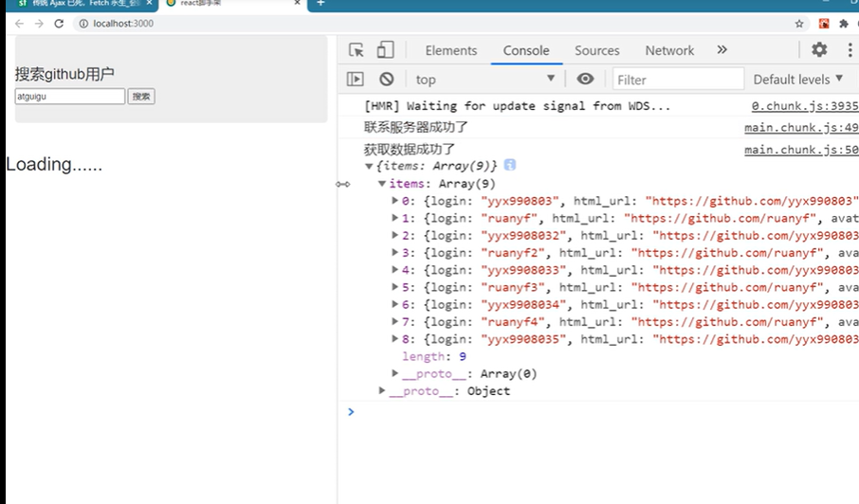
Task: Click the puzzle-piece extensions icon
Action: coord(844,24)
